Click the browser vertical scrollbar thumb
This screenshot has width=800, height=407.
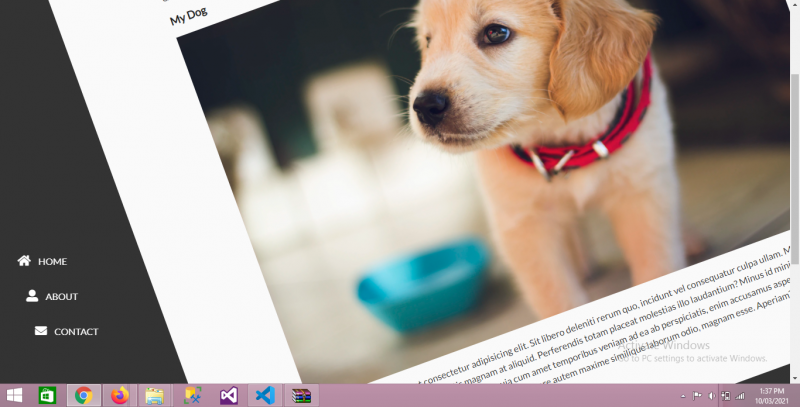tap(795, 168)
